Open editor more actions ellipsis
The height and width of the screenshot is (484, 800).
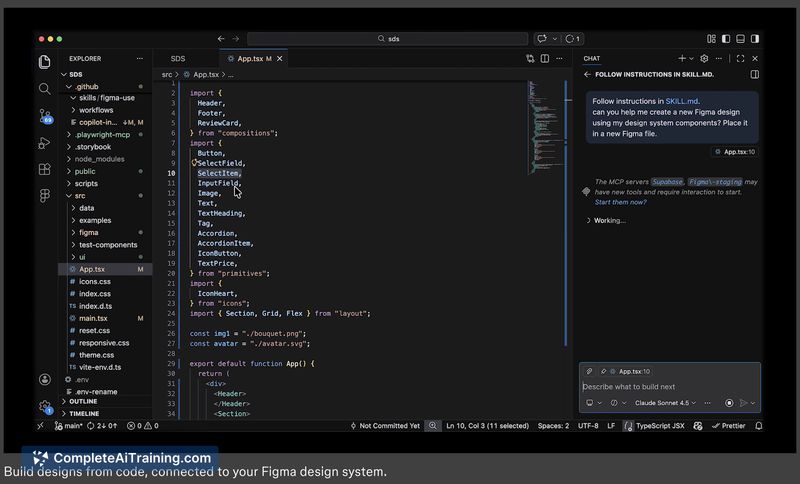tap(560, 59)
